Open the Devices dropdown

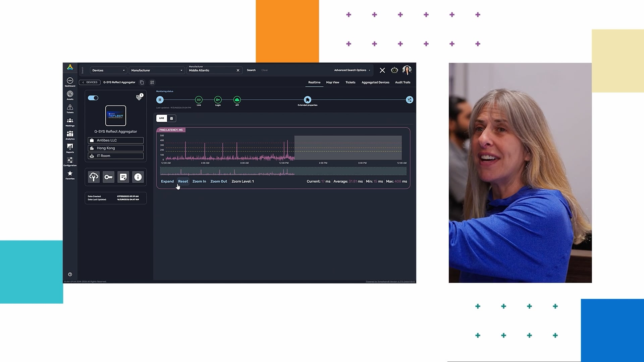pyautogui.click(x=108, y=70)
